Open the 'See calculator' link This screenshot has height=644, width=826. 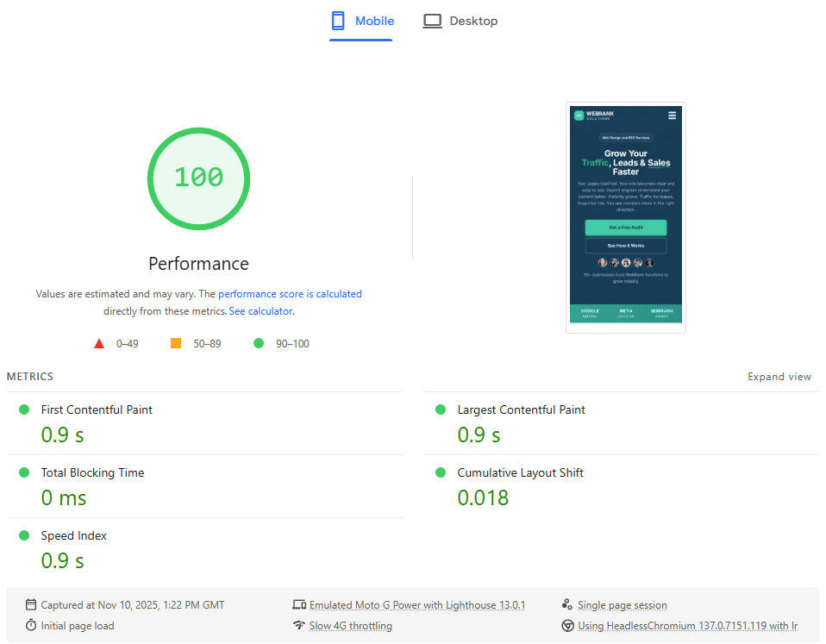(x=260, y=311)
